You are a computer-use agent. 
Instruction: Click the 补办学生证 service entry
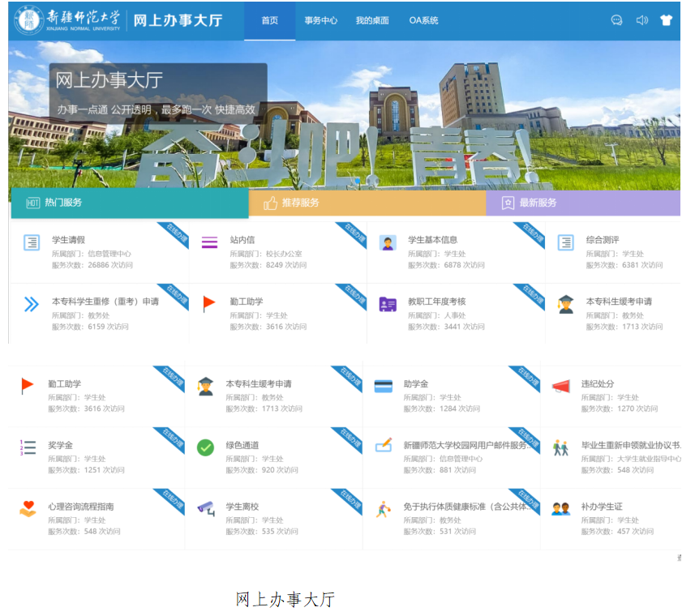click(604, 503)
